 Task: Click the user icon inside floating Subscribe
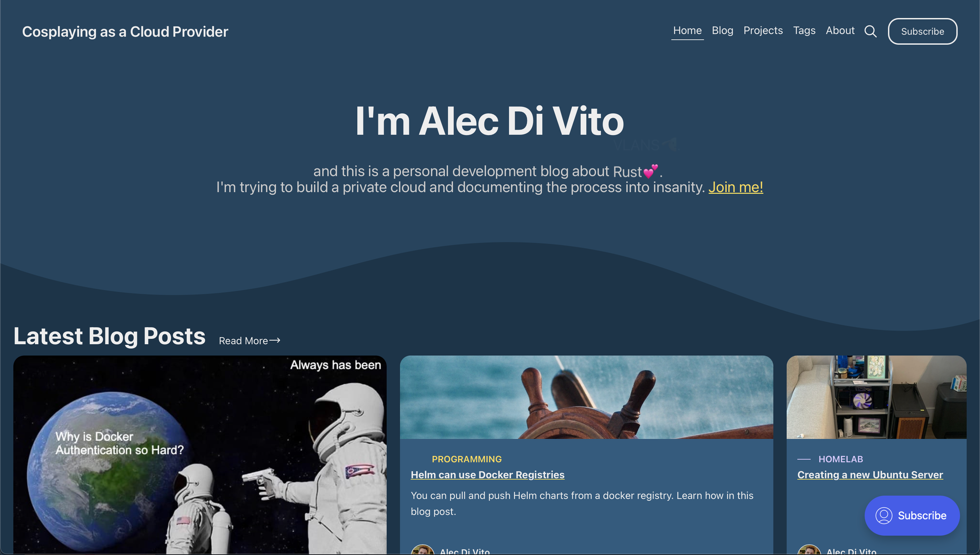883,515
